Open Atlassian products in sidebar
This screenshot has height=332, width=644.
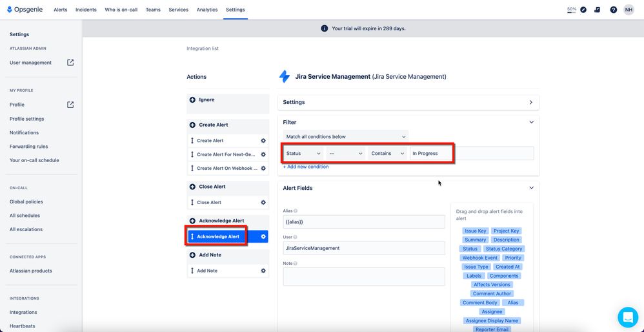pos(31,271)
